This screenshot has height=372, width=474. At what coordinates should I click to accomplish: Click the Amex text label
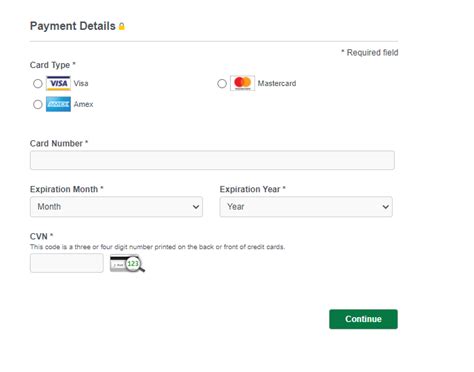click(x=83, y=104)
